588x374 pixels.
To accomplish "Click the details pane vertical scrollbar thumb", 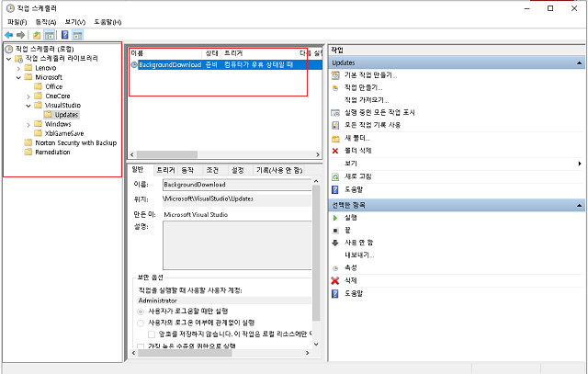I will click(316, 254).
